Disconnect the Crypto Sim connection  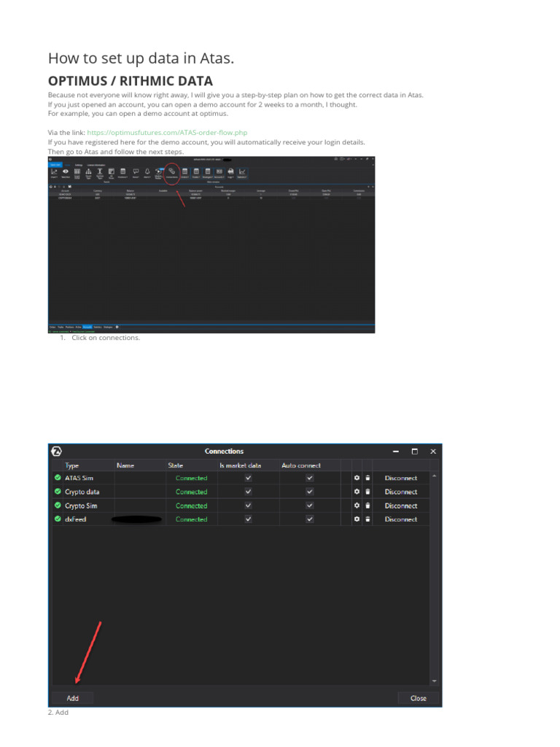click(x=401, y=506)
